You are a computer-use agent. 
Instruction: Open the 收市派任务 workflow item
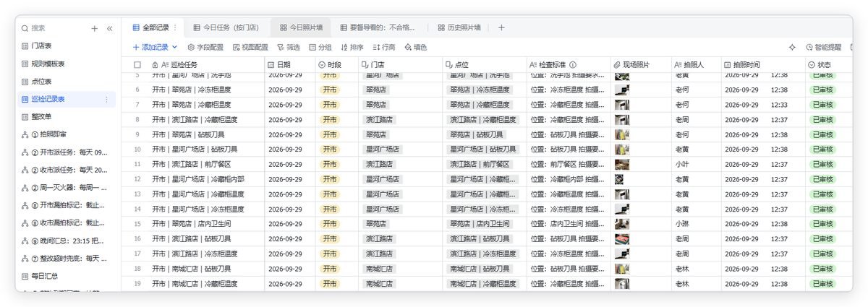click(65, 170)
